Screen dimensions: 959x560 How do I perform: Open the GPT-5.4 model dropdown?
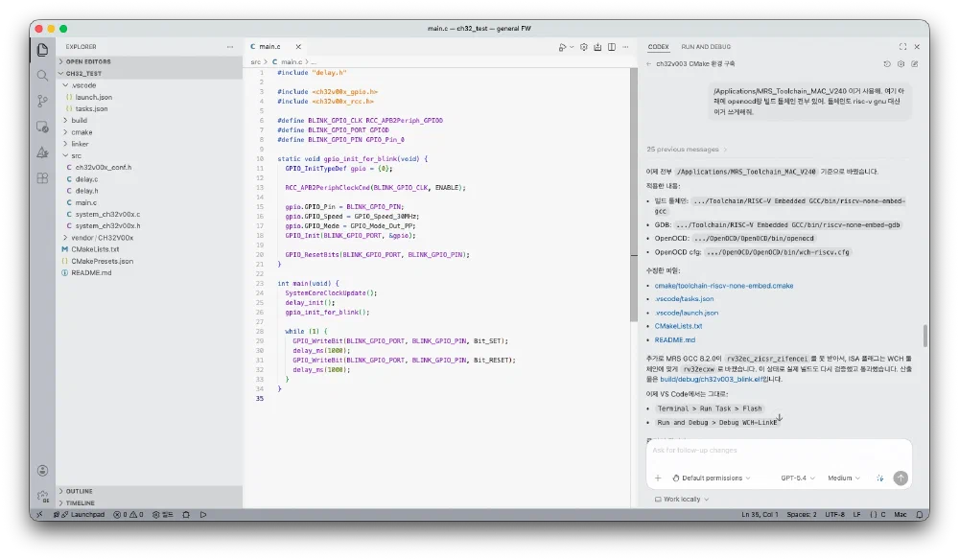[x=796, y=478]
